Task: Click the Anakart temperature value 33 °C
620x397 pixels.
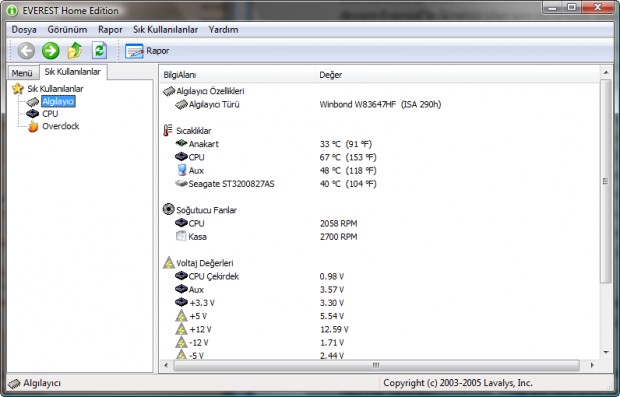Action: tap(346, 144)
